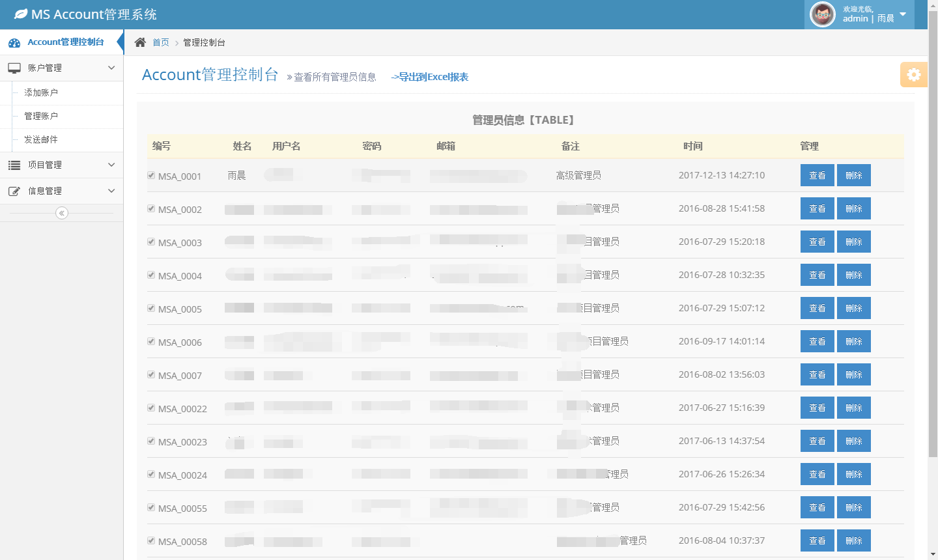938x560 pixels.
Task: Select 发送邮件 in the sidebar
Action: pos(41,139)
